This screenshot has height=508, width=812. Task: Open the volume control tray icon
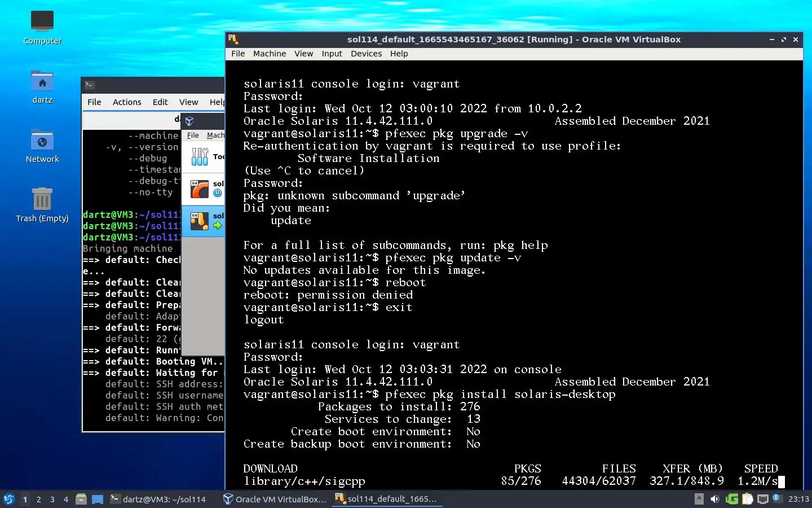click(715, 499)
